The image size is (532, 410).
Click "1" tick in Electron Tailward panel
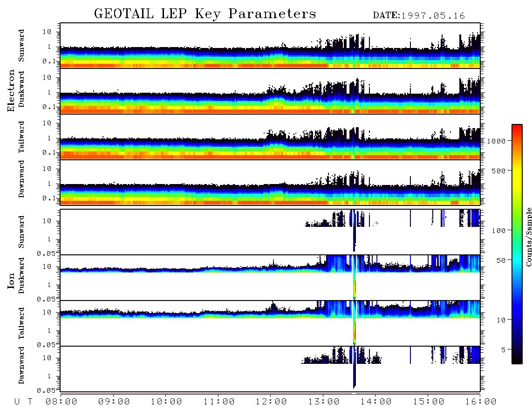(49, 138)
